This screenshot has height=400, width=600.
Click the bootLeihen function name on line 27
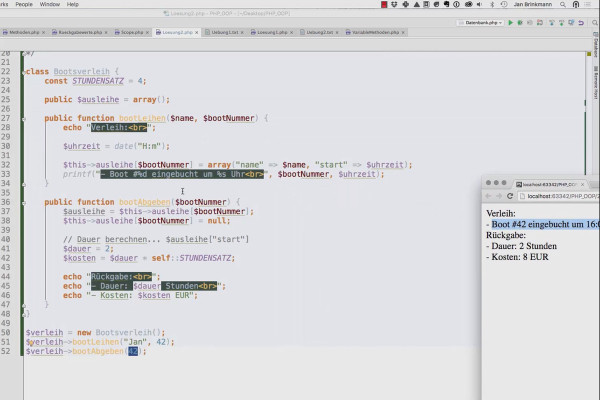[142, 118]
